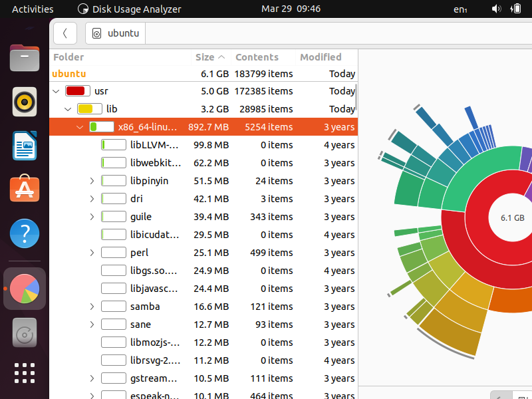Select the librsvg-2 row
The width and height of the screenshot is (532, 399).
203,360
